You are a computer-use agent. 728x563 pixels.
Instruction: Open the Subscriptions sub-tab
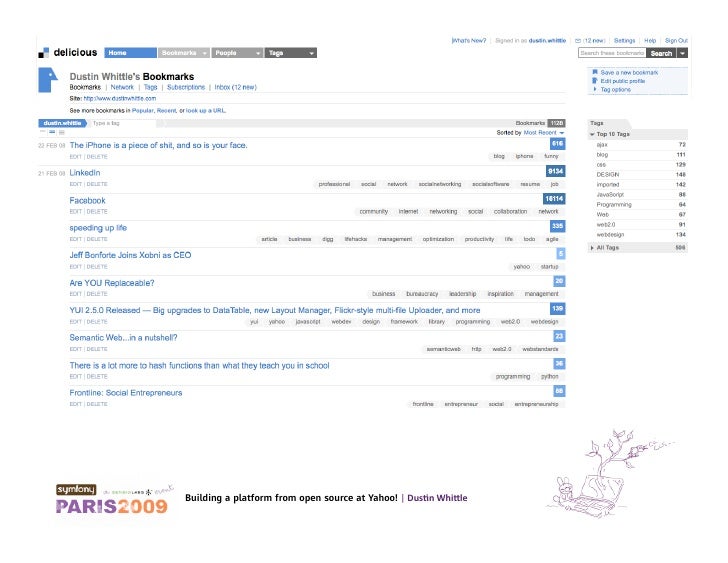pyautogui.click(x=186, y=87)
